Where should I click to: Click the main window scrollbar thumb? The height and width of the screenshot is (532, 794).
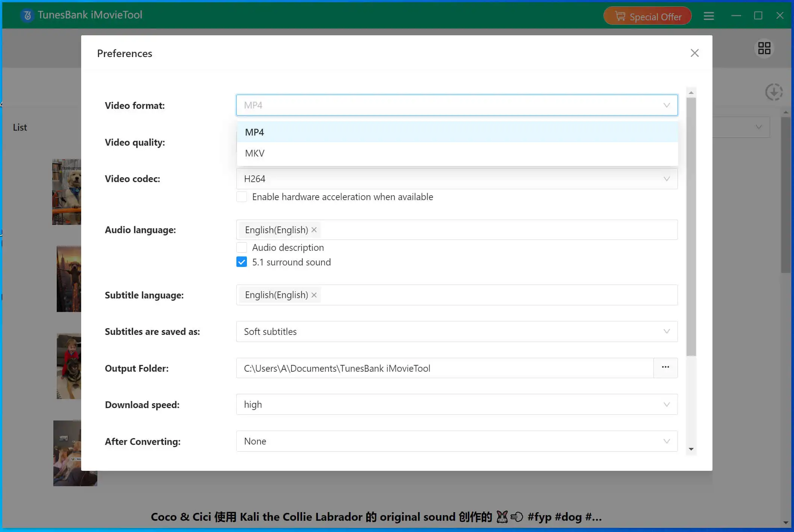(786, 195)
